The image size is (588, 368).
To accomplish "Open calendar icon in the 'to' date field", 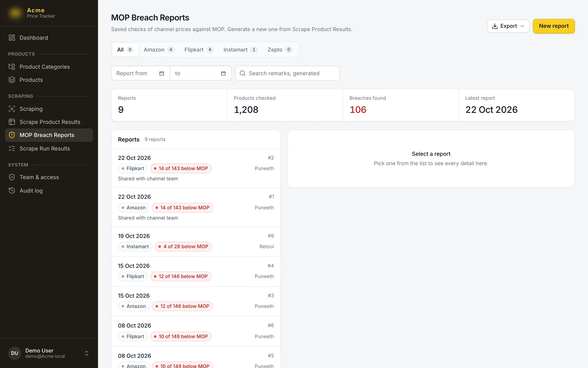I will click(223, 73).
